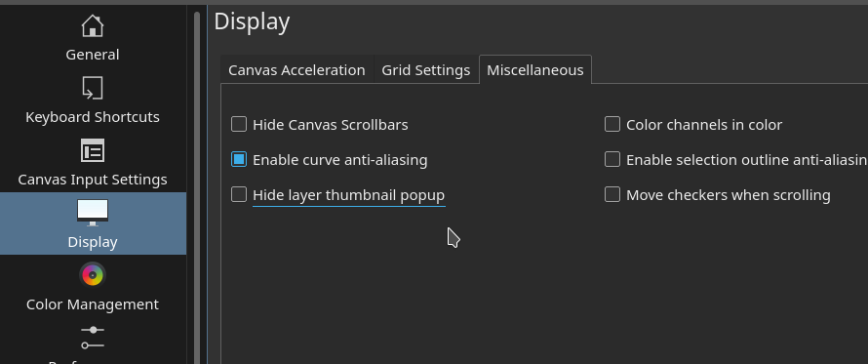Click the Canvas Input Settings label
The height and width of the screenshot is (364, 868).
point(93,180)
